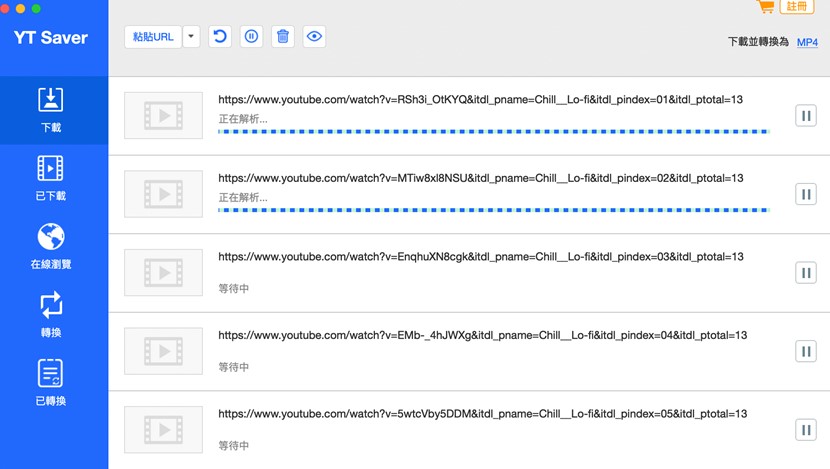Pause the pindex=03 queued download
Screen dimensions: 830x469
[806, 272]
